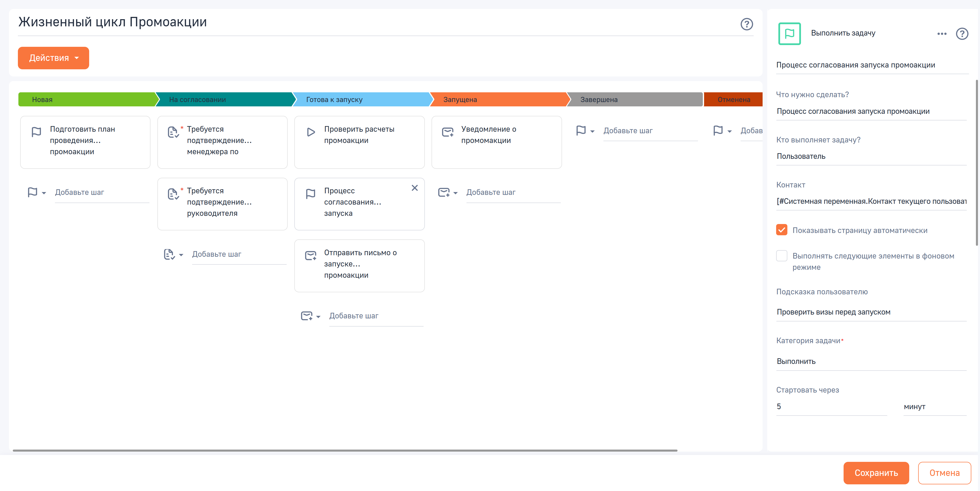Click 'Добавьте шаг' field in Новая column

pyautogui.click(x=102, y=192)
